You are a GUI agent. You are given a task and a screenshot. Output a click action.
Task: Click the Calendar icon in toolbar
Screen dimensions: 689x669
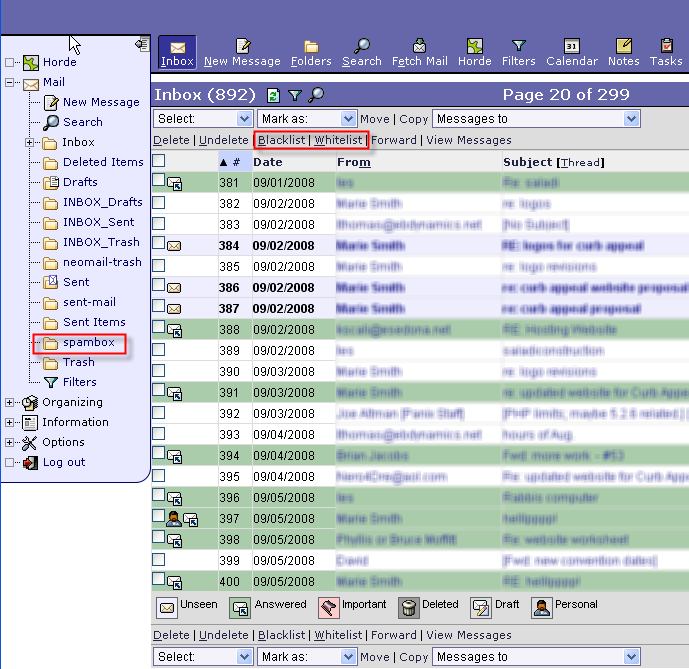coord(571,46)
